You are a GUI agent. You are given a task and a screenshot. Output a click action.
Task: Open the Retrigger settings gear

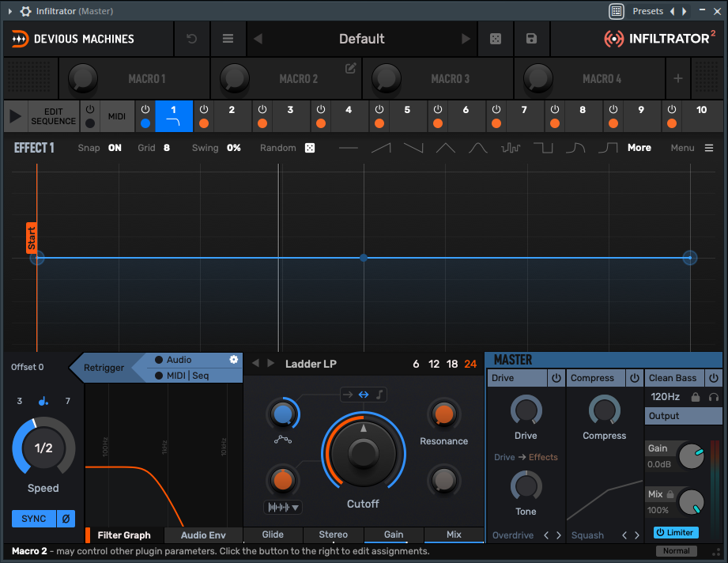[234, 360]
